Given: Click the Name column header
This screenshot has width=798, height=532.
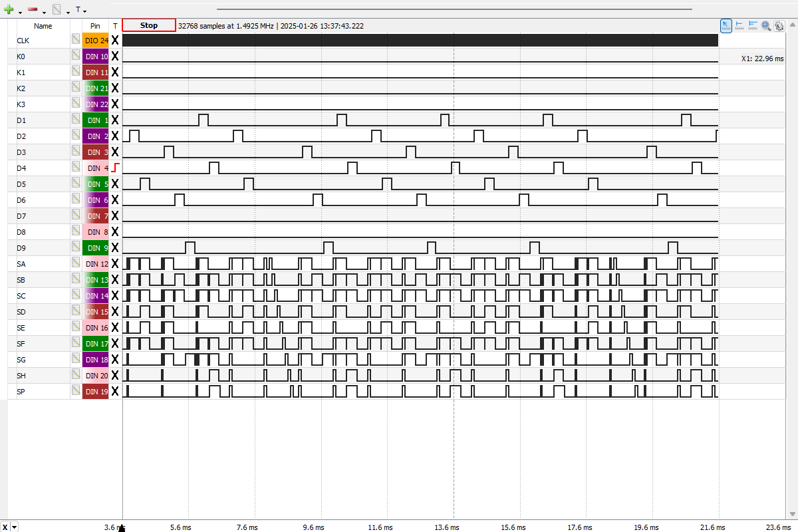Looking at the screenshot, I should pyautogui.click(x=43, y=26).
